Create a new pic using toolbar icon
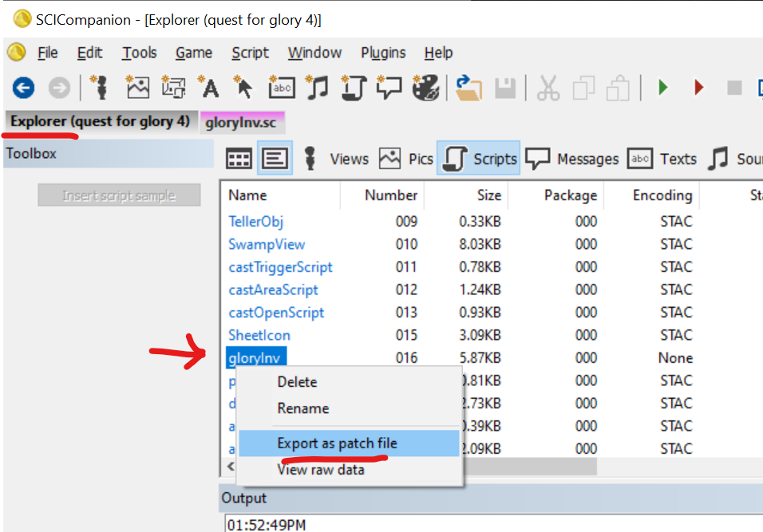This screenshot has height=532, width=763. pos(137,88)
